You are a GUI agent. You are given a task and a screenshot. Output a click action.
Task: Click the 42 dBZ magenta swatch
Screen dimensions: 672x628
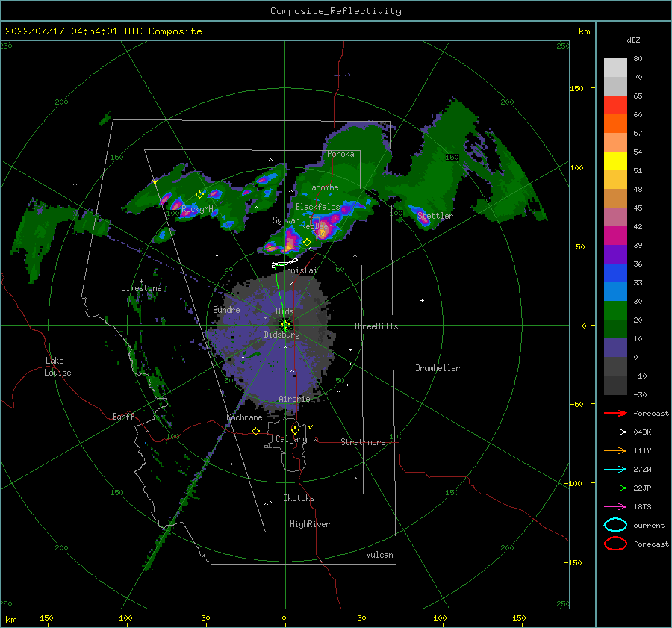615,236
